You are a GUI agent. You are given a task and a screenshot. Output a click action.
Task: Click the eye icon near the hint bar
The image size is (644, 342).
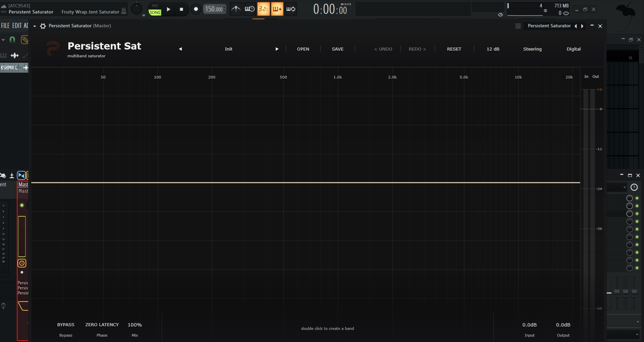(x=500, y=14)
